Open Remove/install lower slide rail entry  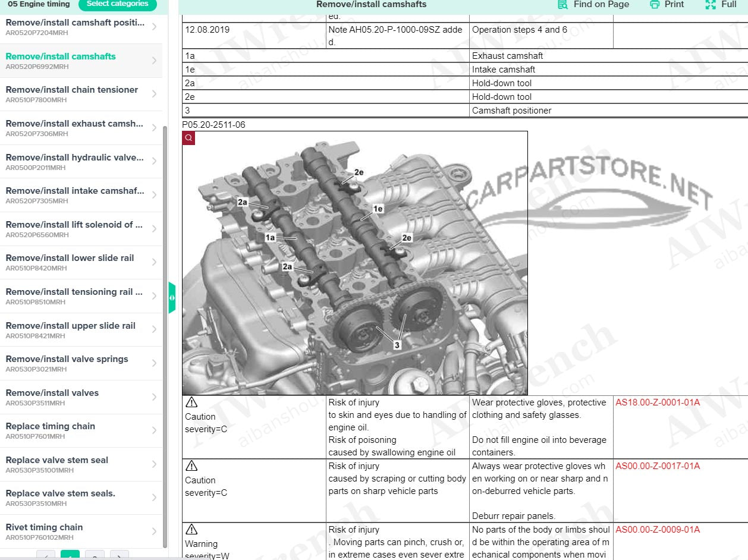[x=70, y=258]
